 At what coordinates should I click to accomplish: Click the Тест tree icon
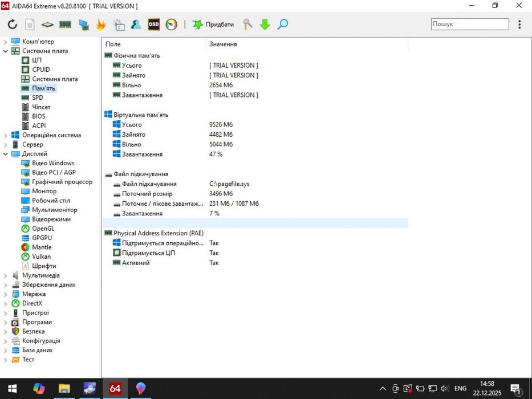point(15,359)
